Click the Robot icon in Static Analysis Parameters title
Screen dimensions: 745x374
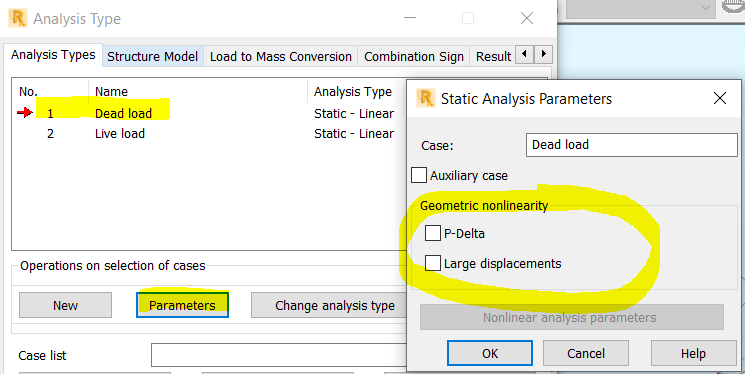(x=426, y=98)
